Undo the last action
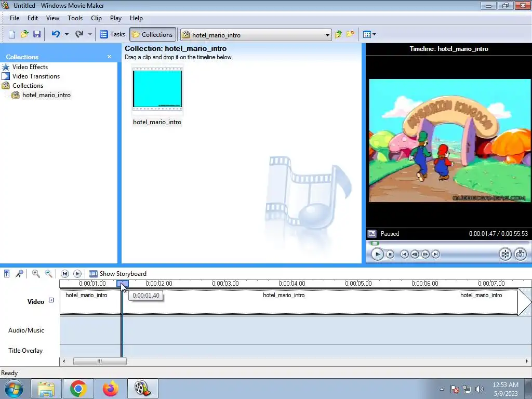This screenshot has width=532, height=399. click(56, 34)
